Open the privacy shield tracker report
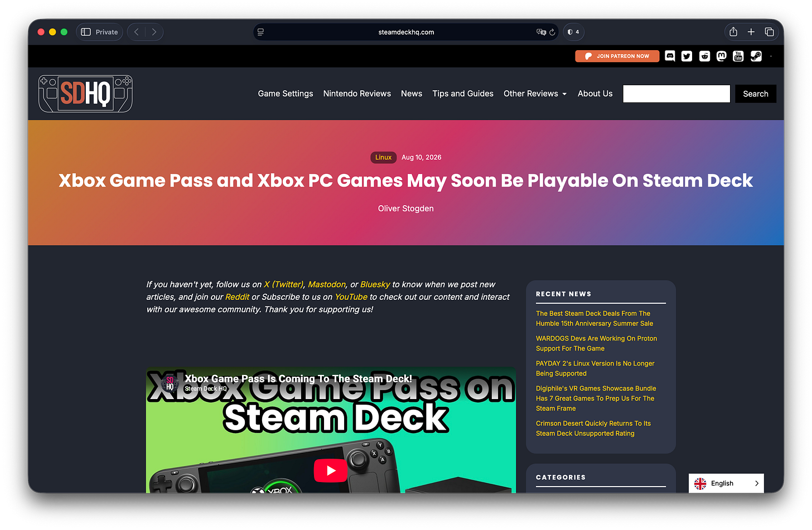Image resolution: width=812 pixels, height=530 pixels. [573, 32]
